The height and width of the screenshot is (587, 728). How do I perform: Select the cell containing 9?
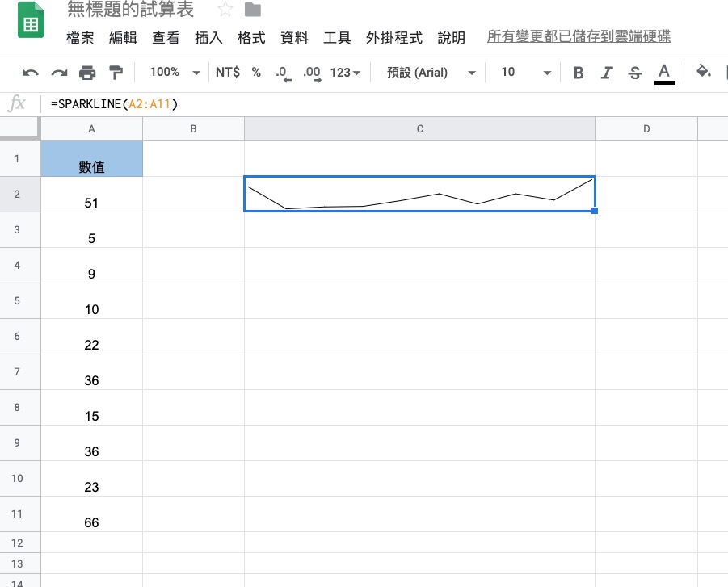point(91,266)
